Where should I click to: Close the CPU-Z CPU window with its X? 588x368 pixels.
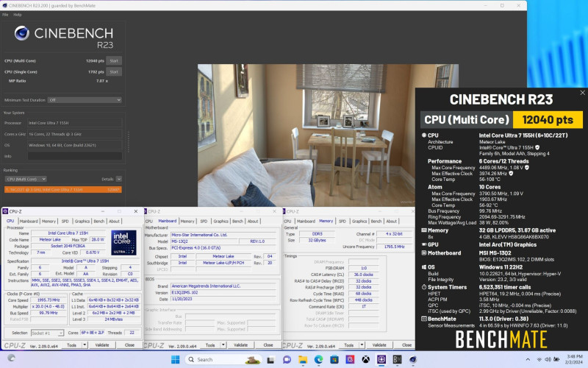[x=136, y=211]
